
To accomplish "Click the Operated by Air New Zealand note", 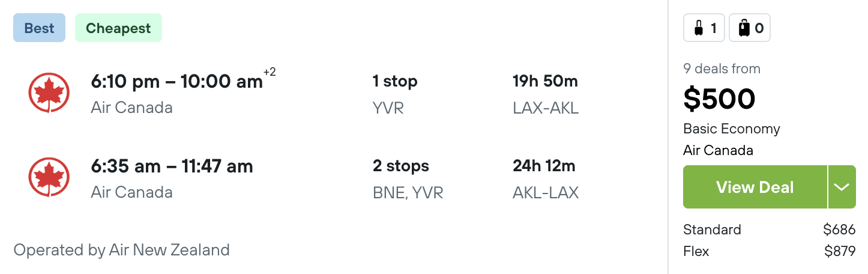I will tap(121, 250).
